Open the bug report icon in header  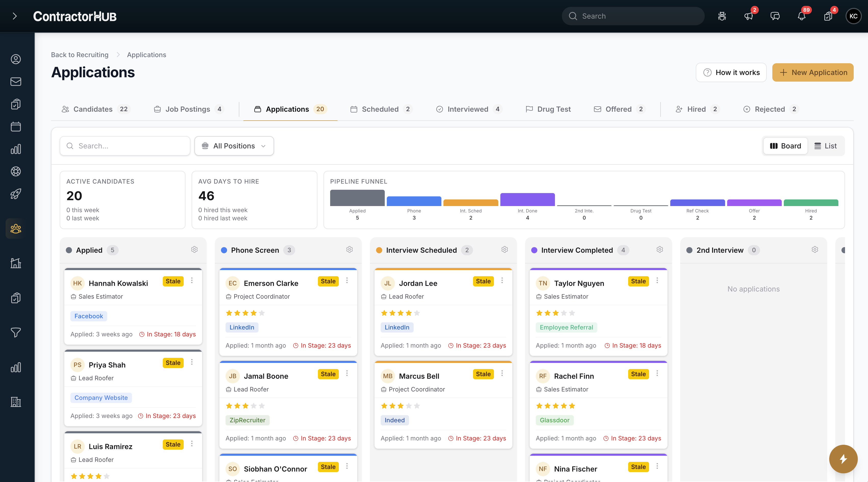point(722,16)
